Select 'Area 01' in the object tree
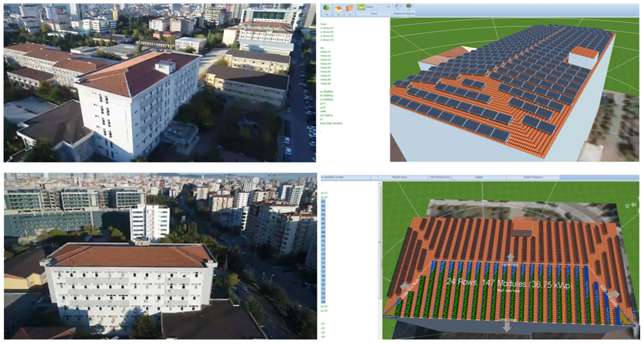 pos(325,52)
